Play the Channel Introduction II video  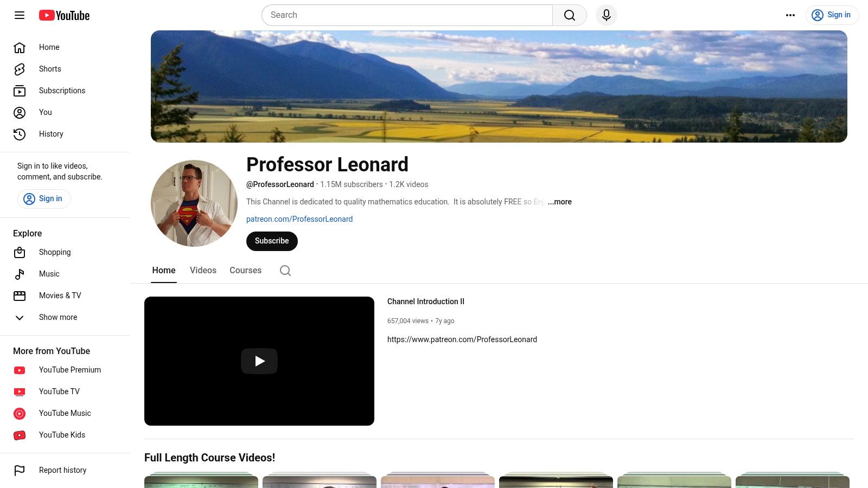(259, 361)
